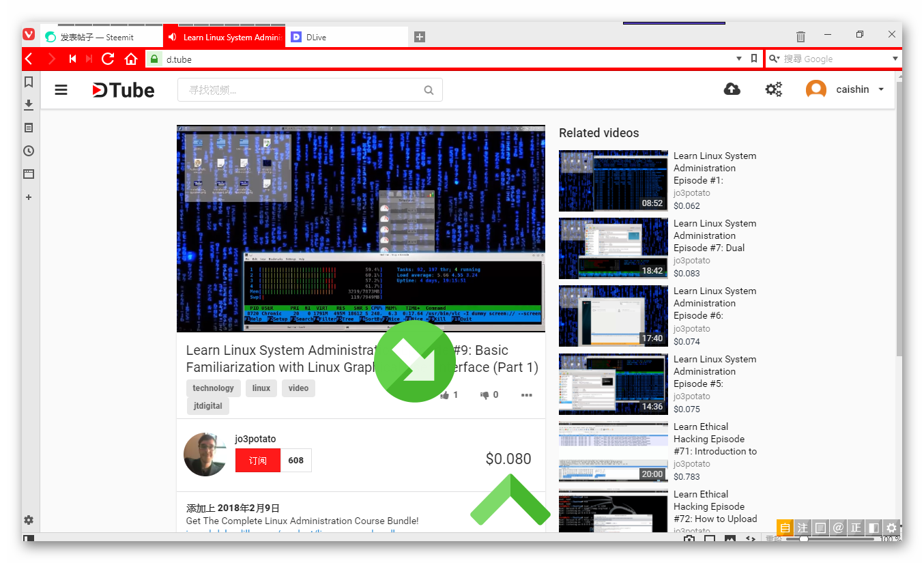Click the Rewind navigation button
Image resolution: width=924 pixels, height=563 pixels.
point(72,59)
